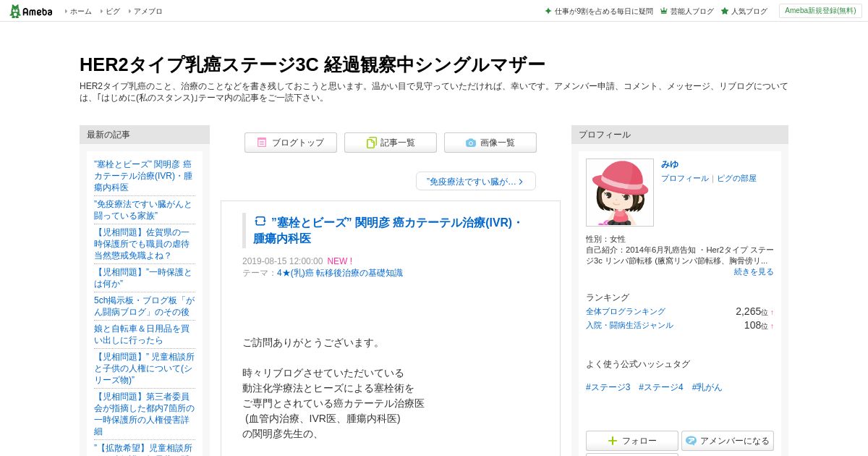
Task: Open hashtag #乳がん
Action: point(707,387)
